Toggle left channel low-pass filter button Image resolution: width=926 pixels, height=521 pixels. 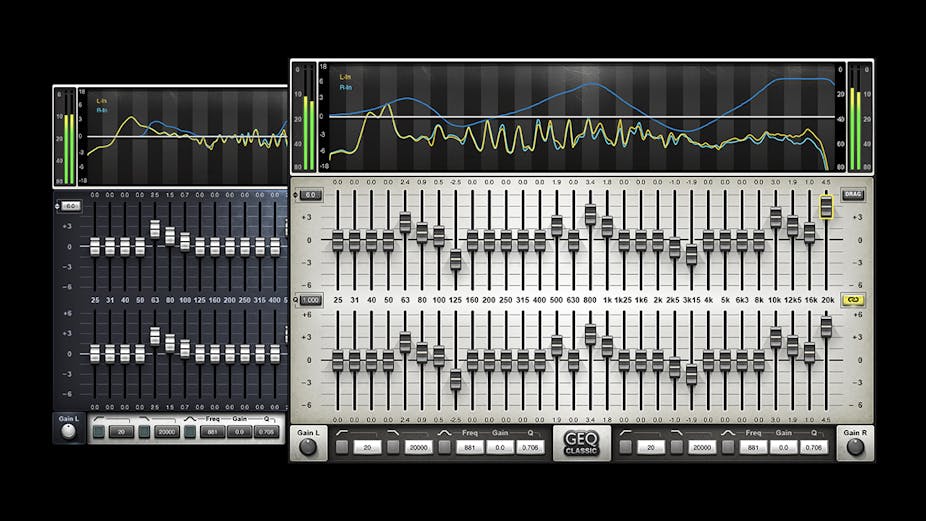[392, 448]
